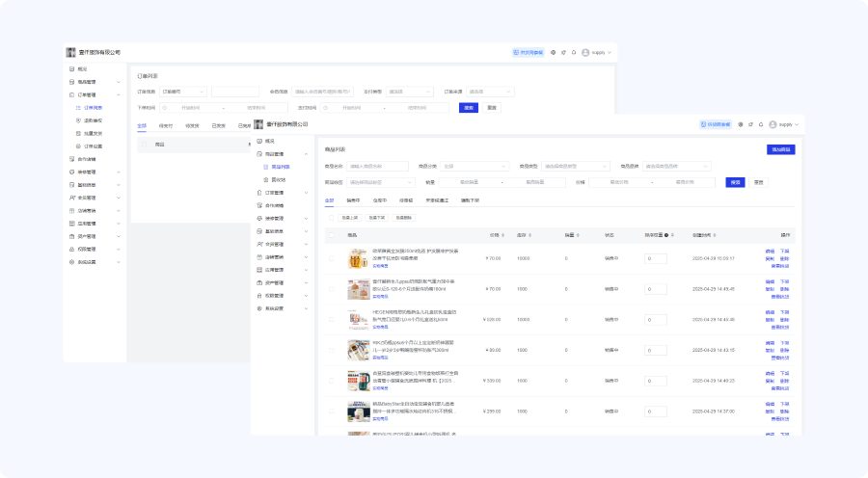Click the 价格 column sort arrows
The image size is (868, 478).
tap(502, 234)
